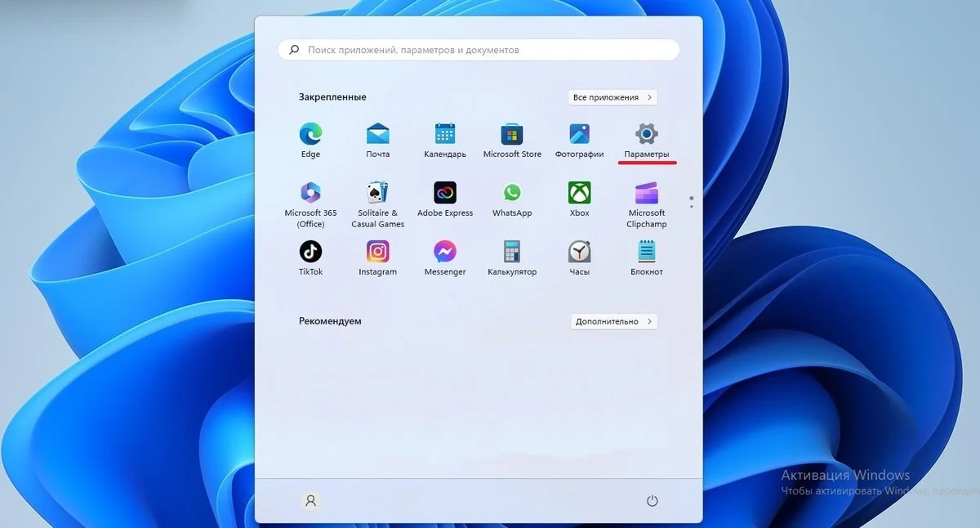Open the Календарь calendar app
Image resolution: width=980 pixels, height=528 pixels.
click(x=445, y=140)
